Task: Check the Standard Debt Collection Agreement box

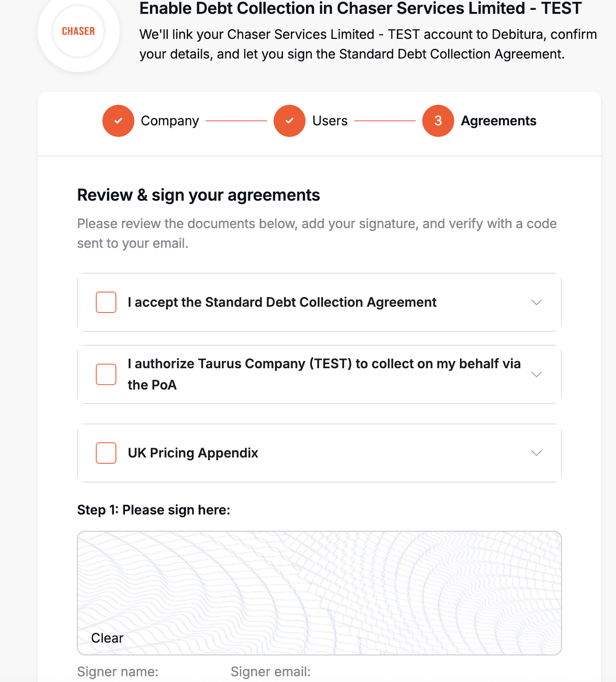Action: pos(106,302)
